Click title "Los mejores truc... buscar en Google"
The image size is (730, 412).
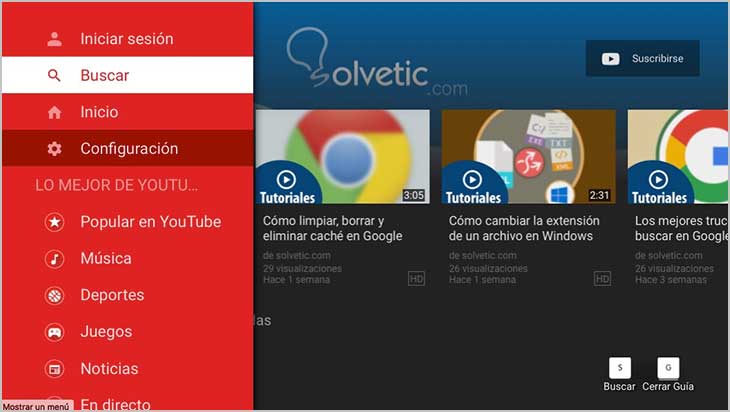point(681,229)
